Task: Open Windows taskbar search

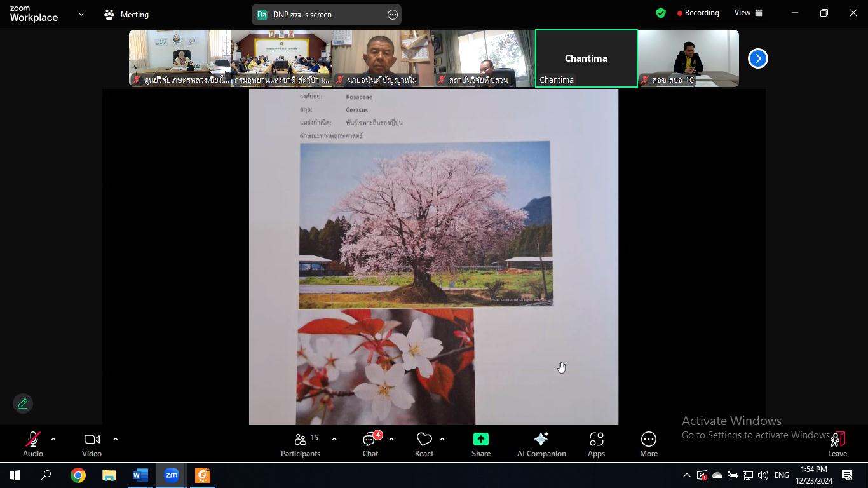Action: tap(46, 475)
